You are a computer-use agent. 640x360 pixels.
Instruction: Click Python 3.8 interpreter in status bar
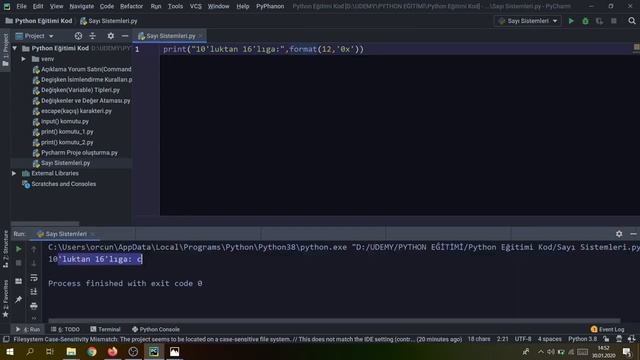click(582, 339)
